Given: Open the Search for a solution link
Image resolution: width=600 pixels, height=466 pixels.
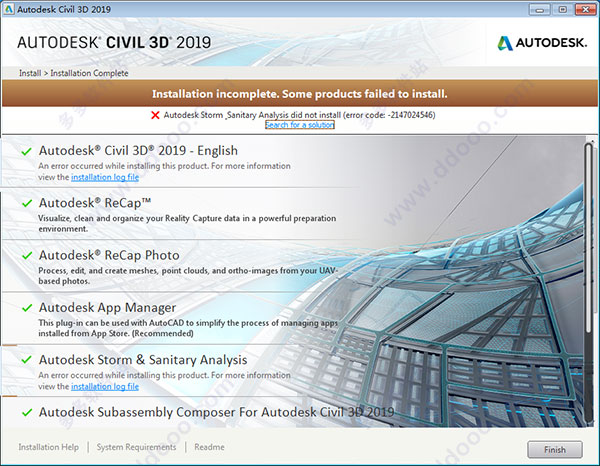Looking at the screenshot, I should (x=300, y=125).
